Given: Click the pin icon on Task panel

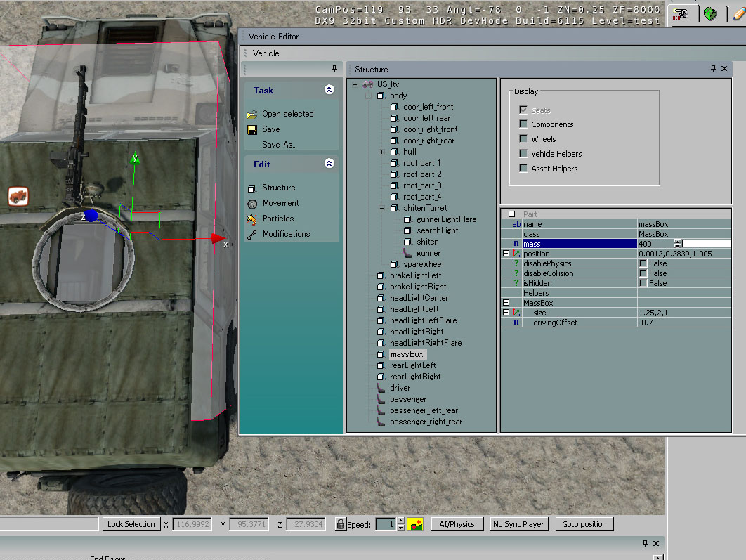Looking at the screenshot, I should pos(334,69).
